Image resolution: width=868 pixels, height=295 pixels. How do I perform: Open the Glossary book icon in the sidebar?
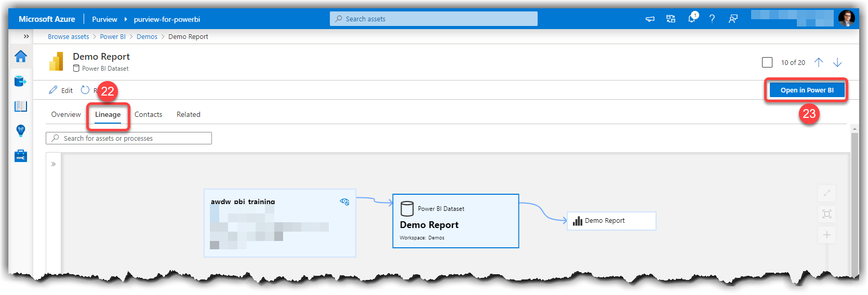(x=21, y=106)
